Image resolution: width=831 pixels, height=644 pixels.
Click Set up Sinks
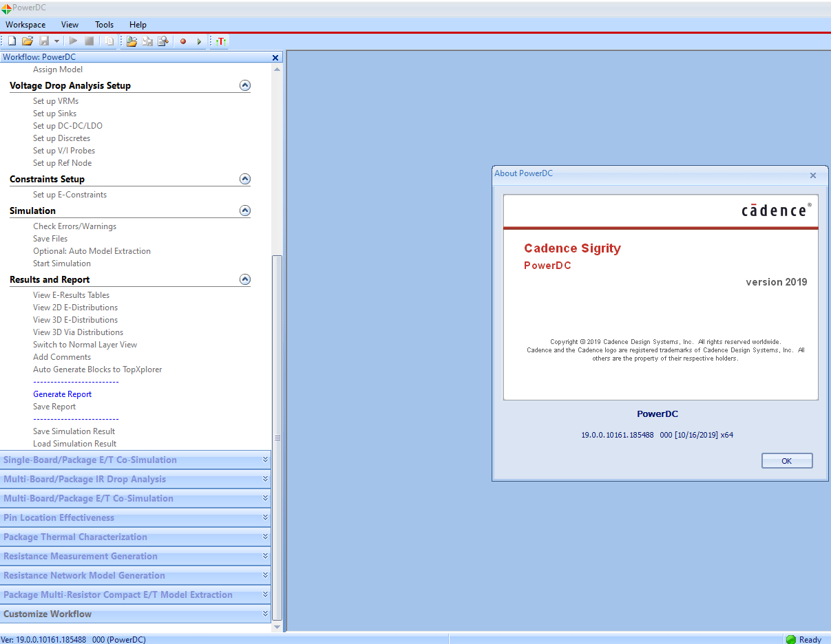(55, 114)
